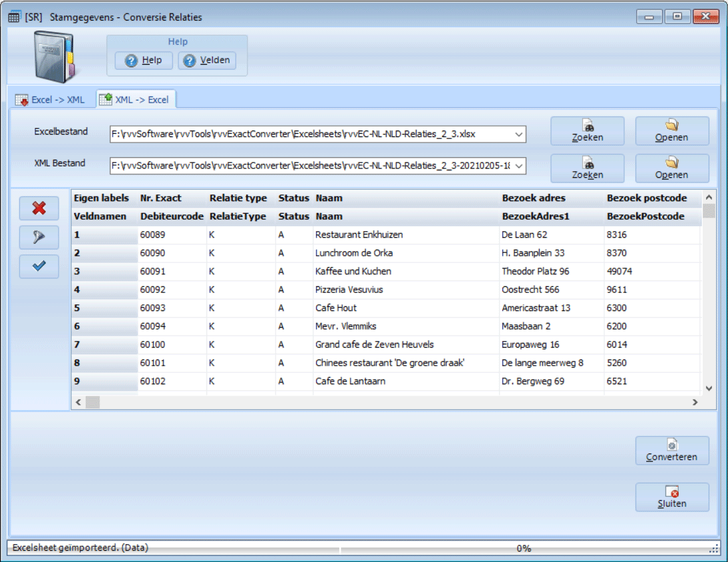Click the red X delete icon button
The image size is (728, 562).
[39, 208]
